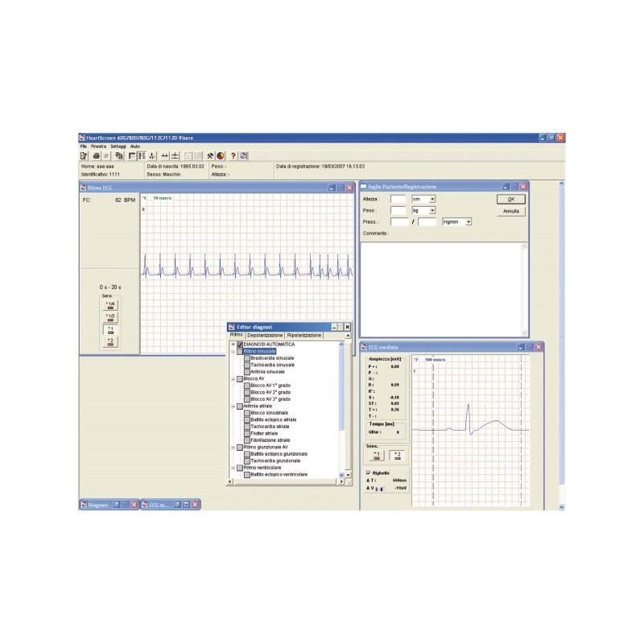Open the Hgmm pressure unit dropdown
The height and width of the screenshot is (644, 644).
pyautogui.click(x=469, y=221)
